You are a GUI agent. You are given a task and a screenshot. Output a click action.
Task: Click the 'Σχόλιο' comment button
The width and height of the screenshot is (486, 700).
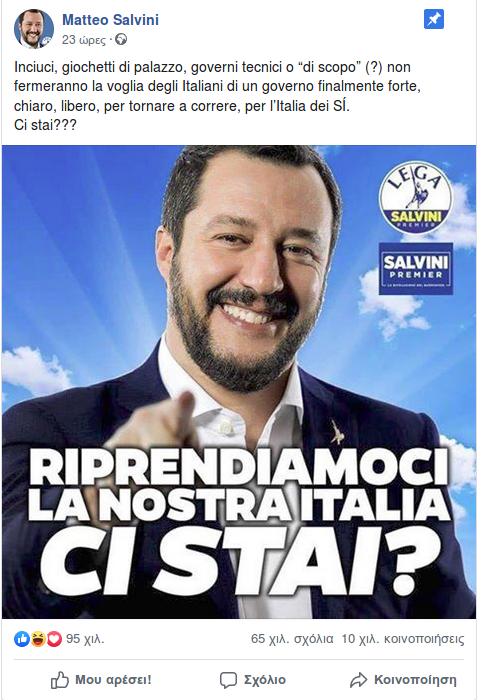(253, 680)
